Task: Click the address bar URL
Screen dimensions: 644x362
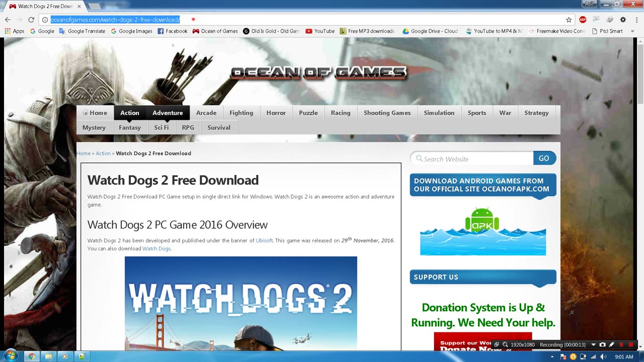Action: coord(115,20)
